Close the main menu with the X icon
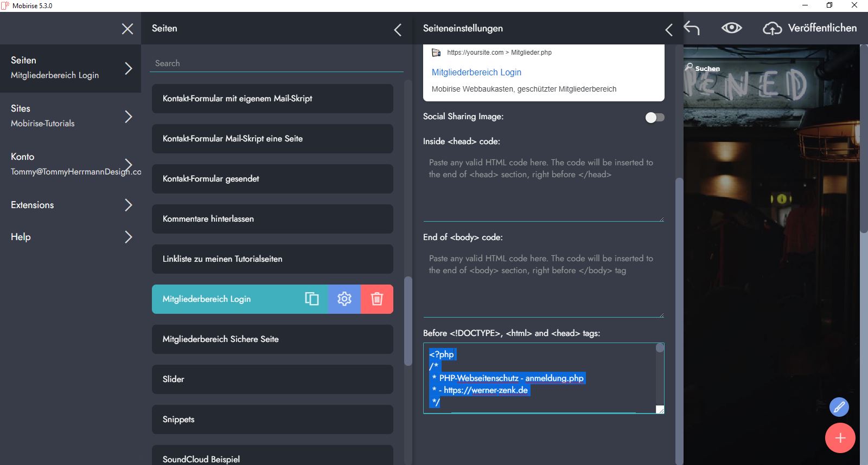Screen dimensions: 868x465 coord(127,29)
